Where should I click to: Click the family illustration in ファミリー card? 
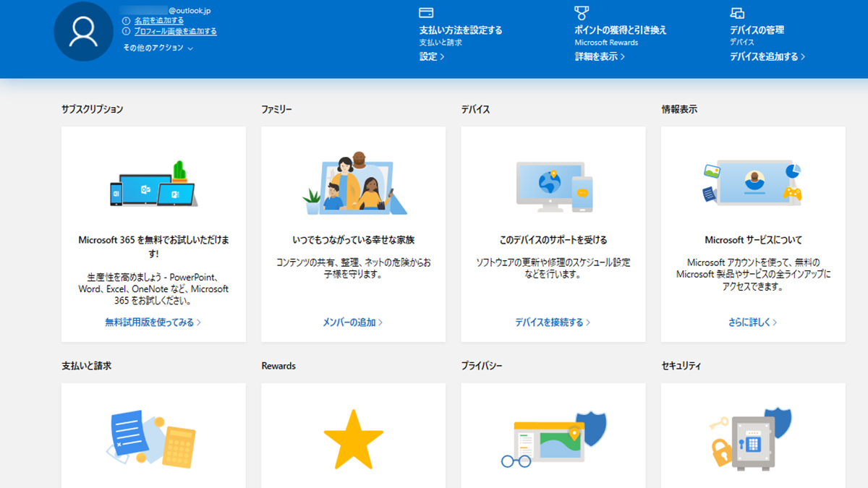pyautogui.click(x=354, y=184)
